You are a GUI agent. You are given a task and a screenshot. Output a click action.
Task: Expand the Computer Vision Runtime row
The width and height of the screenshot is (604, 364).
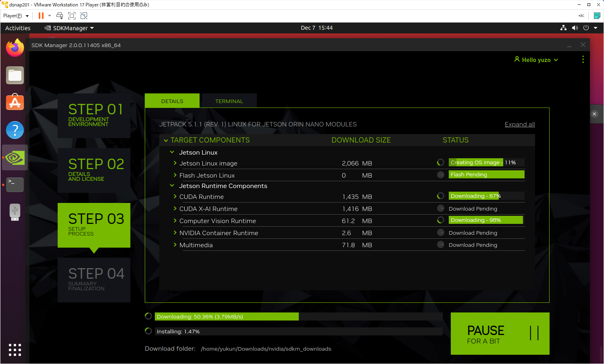click(175, 221)
